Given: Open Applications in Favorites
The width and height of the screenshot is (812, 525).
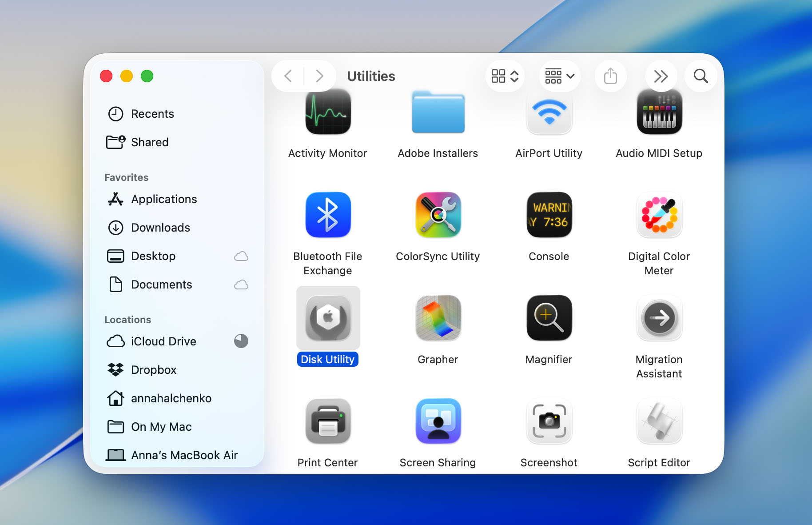Looking at the screenshot, I should [178, 199].
